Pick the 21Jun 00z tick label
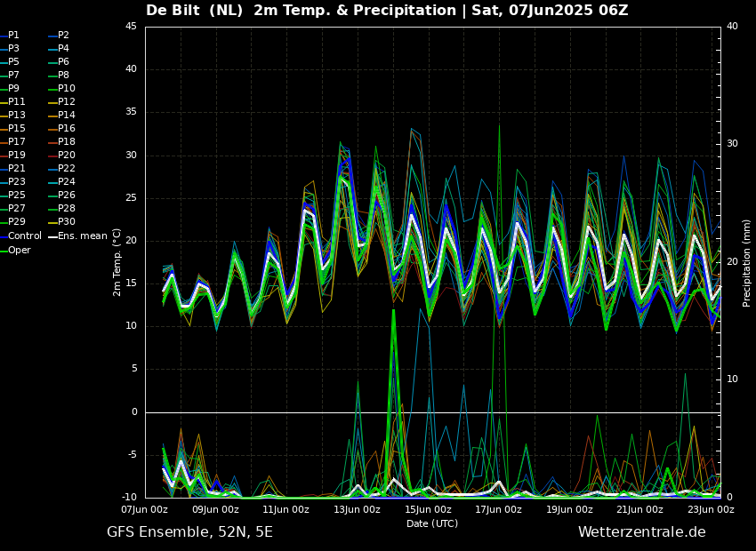The height and width of the screenshot is (551, 756). tap(639, 509)
